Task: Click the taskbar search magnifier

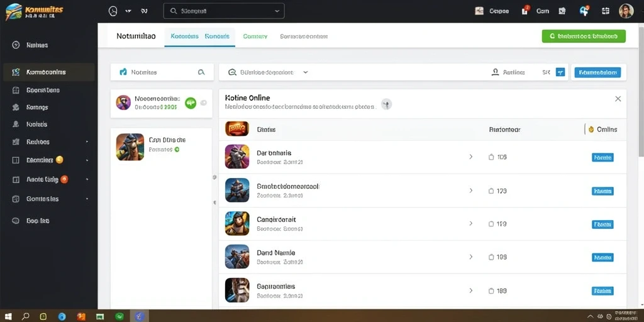Action: (x=25, y=316)
